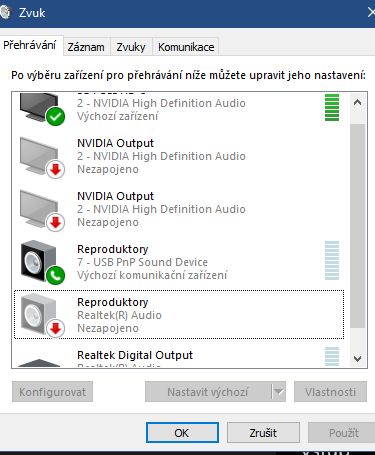The width and height of the screenshot is (375, 455).
Task: Click the Realtek Digital Output device icon
Action: [x=39, y=363]
